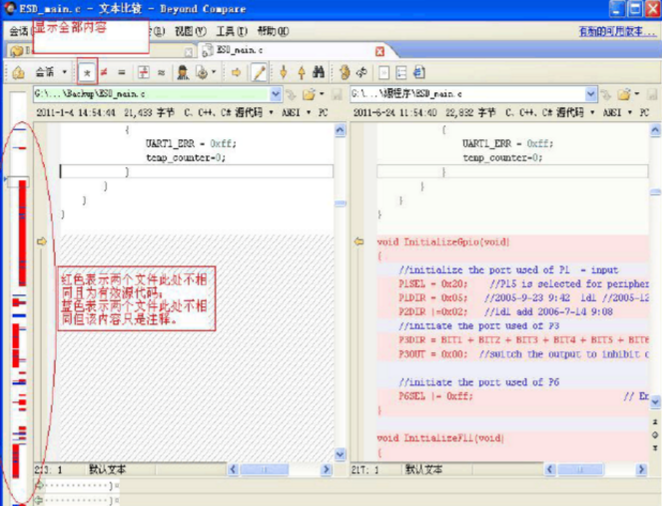Toggle Show Differences (≠) filter

104,72
